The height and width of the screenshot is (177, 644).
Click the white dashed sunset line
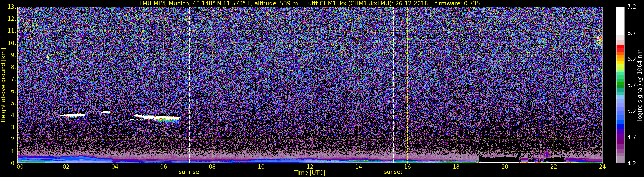393,85
